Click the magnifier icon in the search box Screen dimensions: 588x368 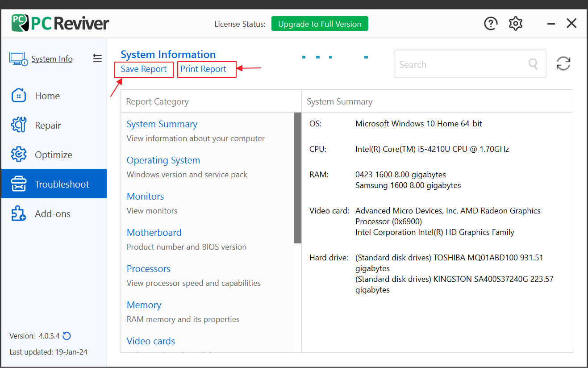(533, 64)
